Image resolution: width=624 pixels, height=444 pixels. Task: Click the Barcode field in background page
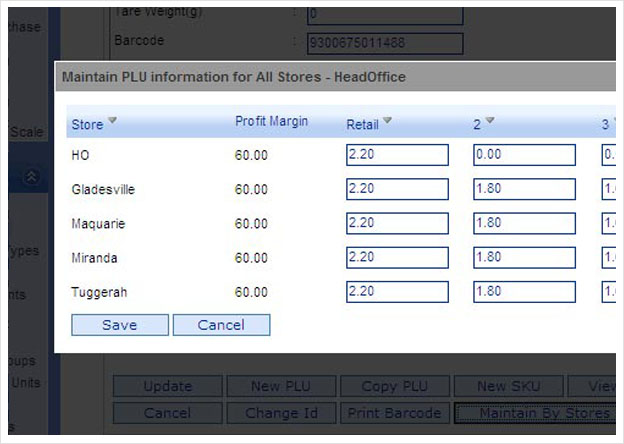coord(385,43)
